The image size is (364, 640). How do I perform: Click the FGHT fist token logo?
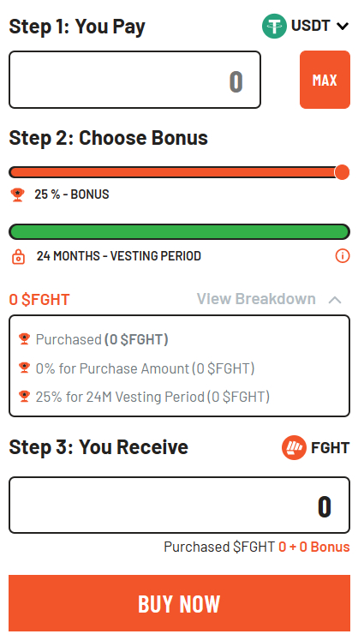point(294,448)
